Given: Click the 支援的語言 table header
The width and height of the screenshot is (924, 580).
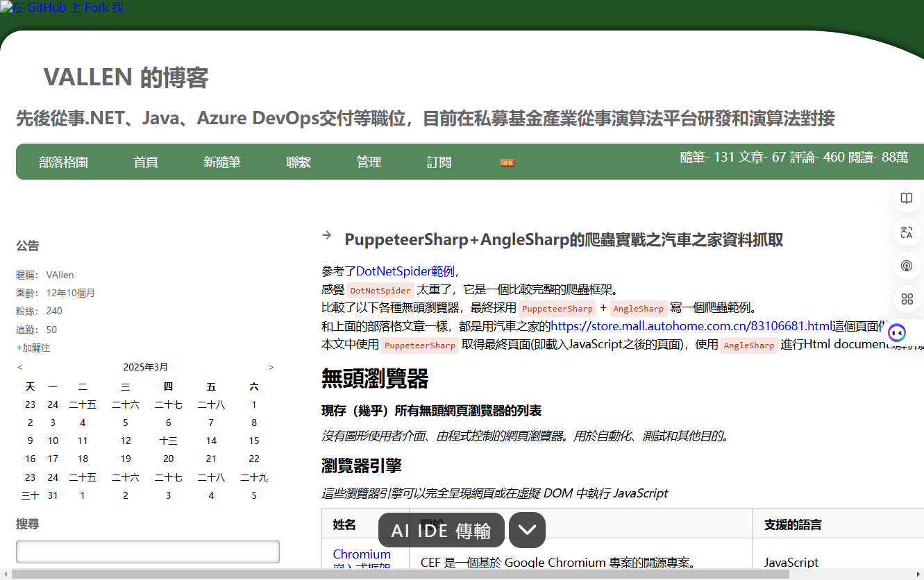Looking at the screenshot, I should point(793,524).
